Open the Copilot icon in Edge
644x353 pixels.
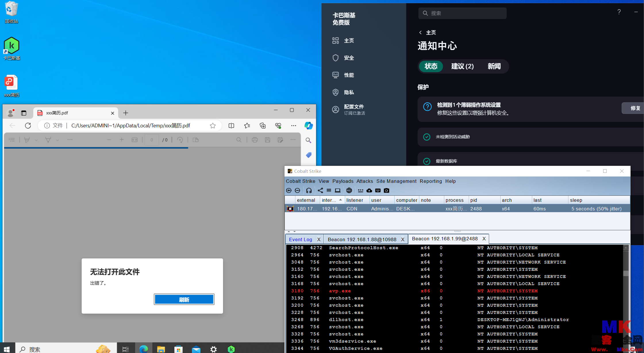309,126
